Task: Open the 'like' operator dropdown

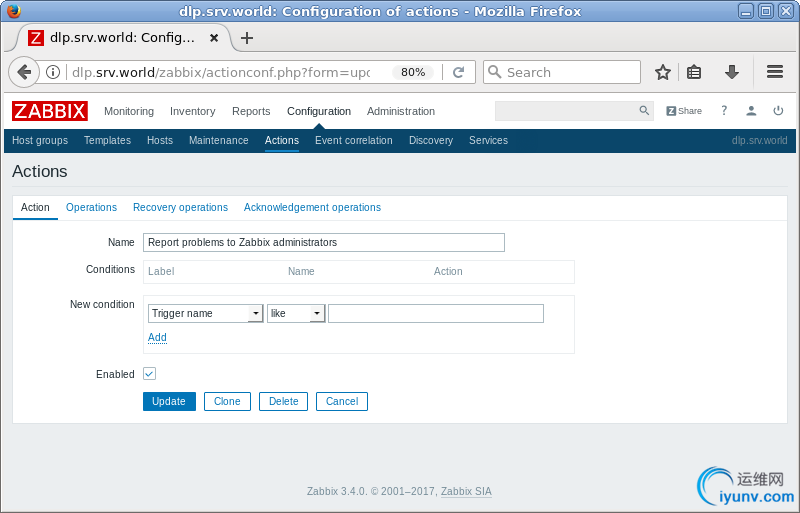Action: (296, 313)
